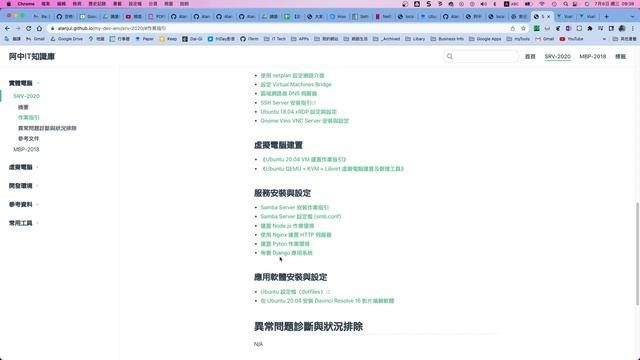Open the Chrome application menu
The width and height of the screenshot is (640, 360).
[x=26, y=4]
